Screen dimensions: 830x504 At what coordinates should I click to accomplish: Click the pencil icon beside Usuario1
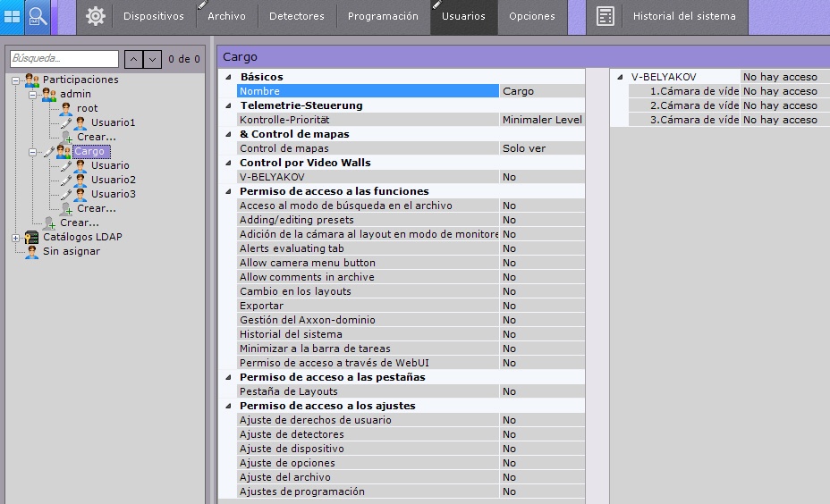point(66,122)
